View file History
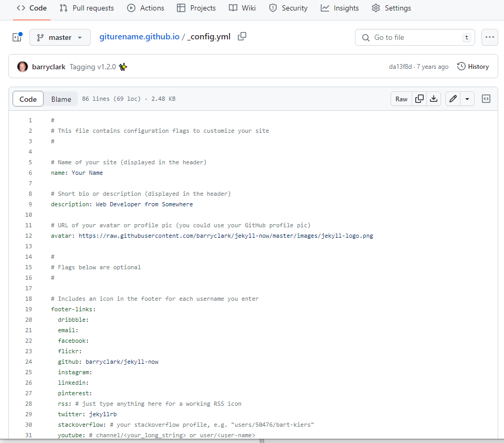The image size is (504, 443). click(473, 67)
